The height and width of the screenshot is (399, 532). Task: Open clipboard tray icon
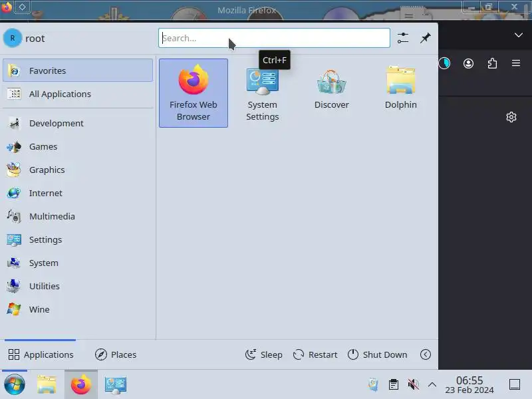[x=394, y=384]
